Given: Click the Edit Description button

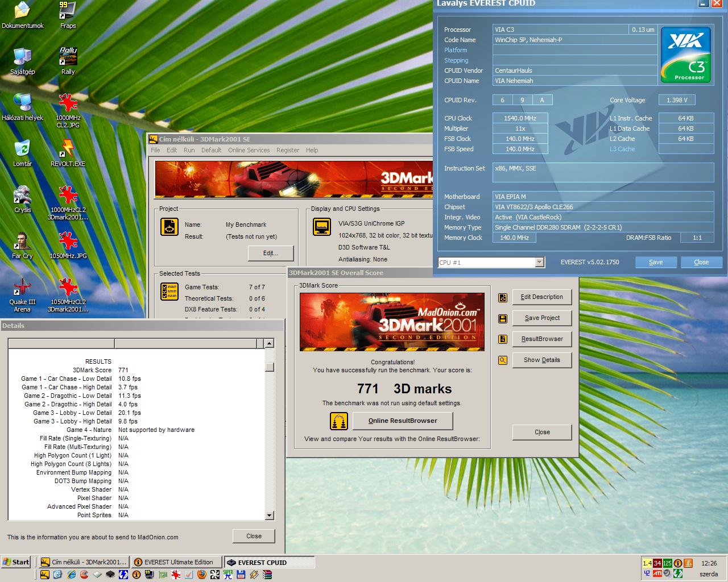Looking at the screenshot, I should pyautogui.click(x=542, y=297).
